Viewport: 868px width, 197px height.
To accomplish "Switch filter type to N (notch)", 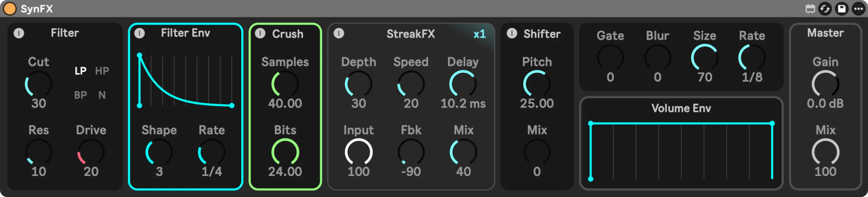I will click(102, 95).
